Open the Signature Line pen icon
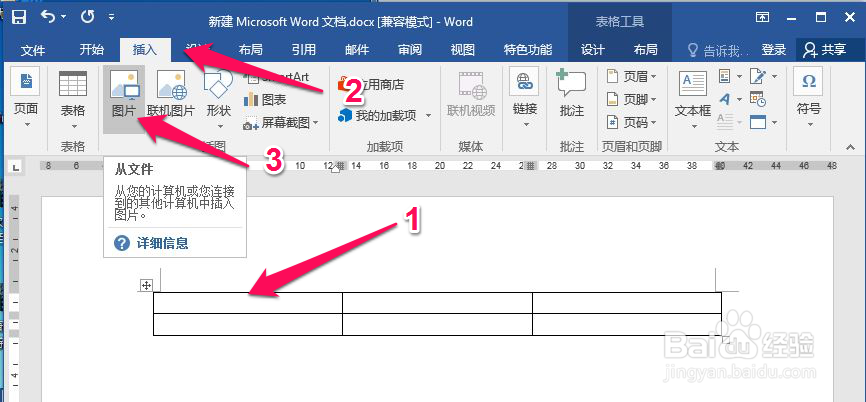Screen dimensions: 866x402 tap(757, 76)
